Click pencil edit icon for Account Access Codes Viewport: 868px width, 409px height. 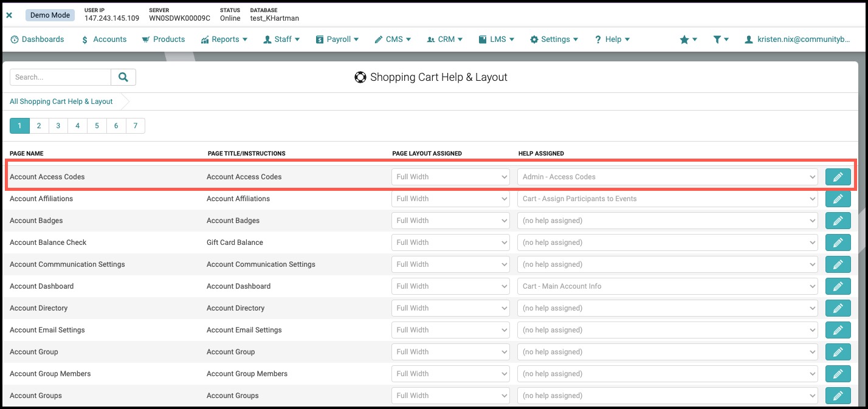(838, 177)
